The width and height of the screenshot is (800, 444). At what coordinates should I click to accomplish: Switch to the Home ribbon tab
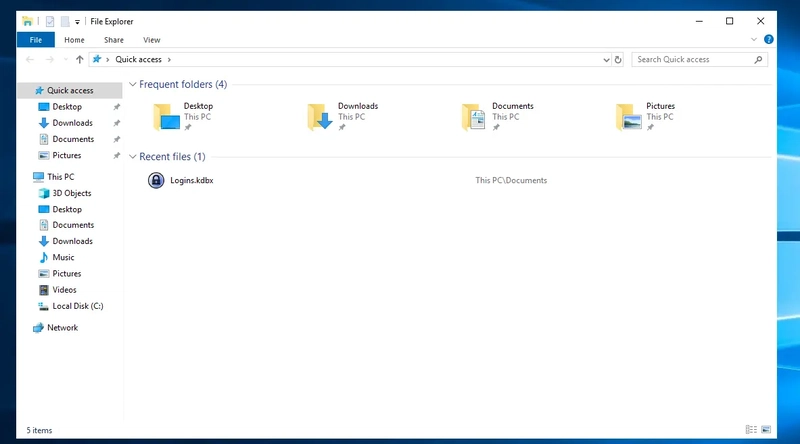[74, 40]
